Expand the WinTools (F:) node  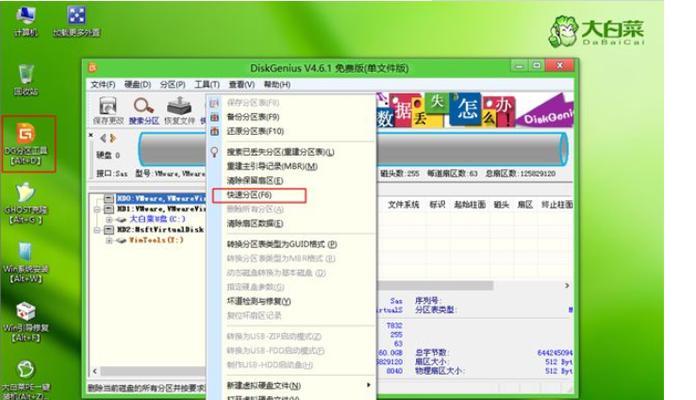coord(109,240)
